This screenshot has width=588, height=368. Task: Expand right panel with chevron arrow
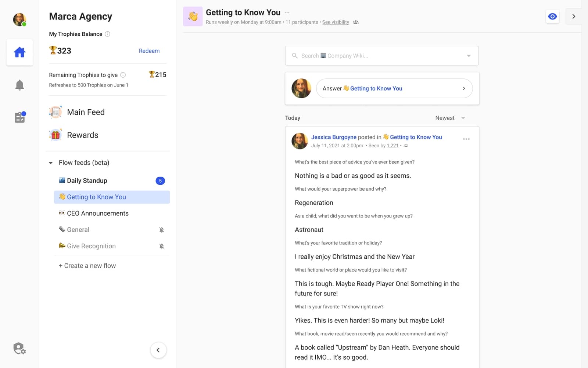tap(573, 16)
